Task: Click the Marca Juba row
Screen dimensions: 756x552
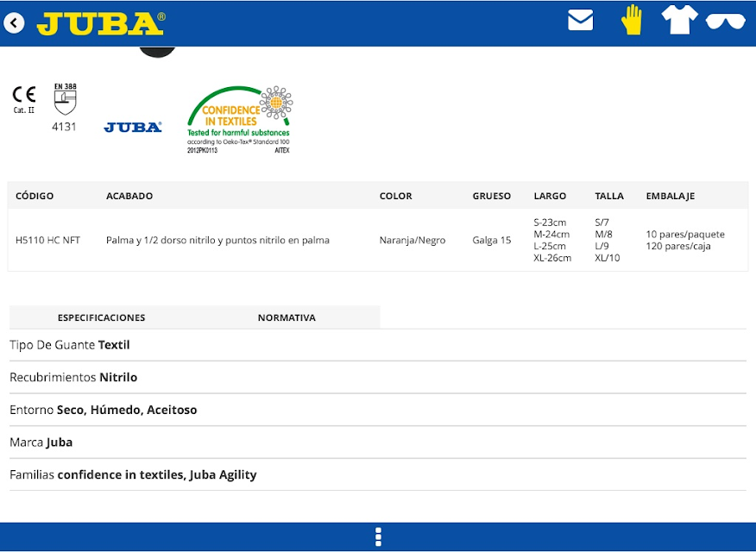Action: (378, 442)
